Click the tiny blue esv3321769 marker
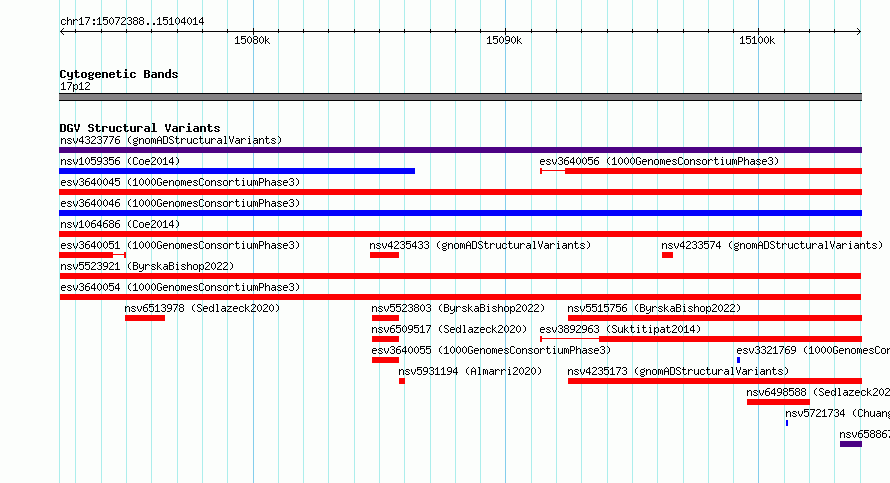 [738, 360]
